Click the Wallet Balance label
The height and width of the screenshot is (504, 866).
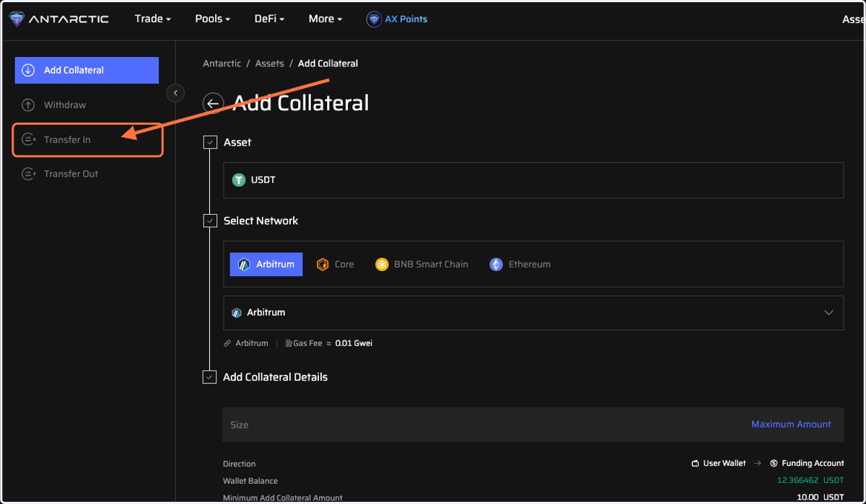(250, 481)
